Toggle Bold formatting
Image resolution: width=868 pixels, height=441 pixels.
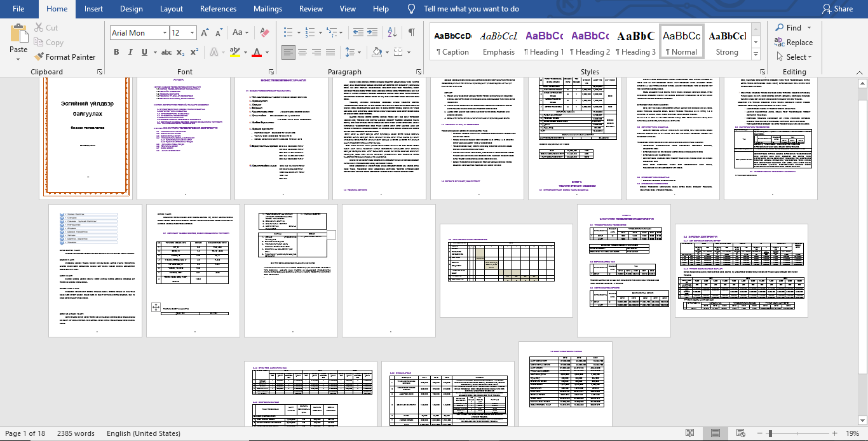116,52
